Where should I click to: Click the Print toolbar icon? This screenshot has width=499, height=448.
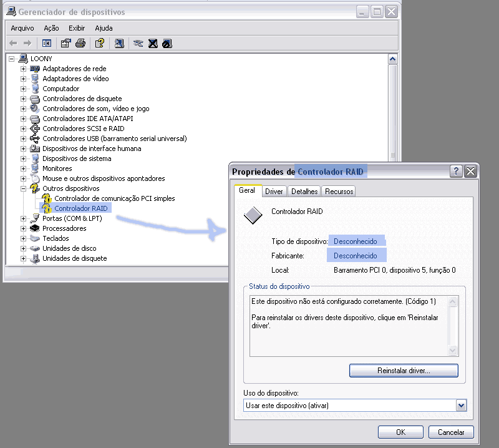pyautogui.click(x=80, y=43)
